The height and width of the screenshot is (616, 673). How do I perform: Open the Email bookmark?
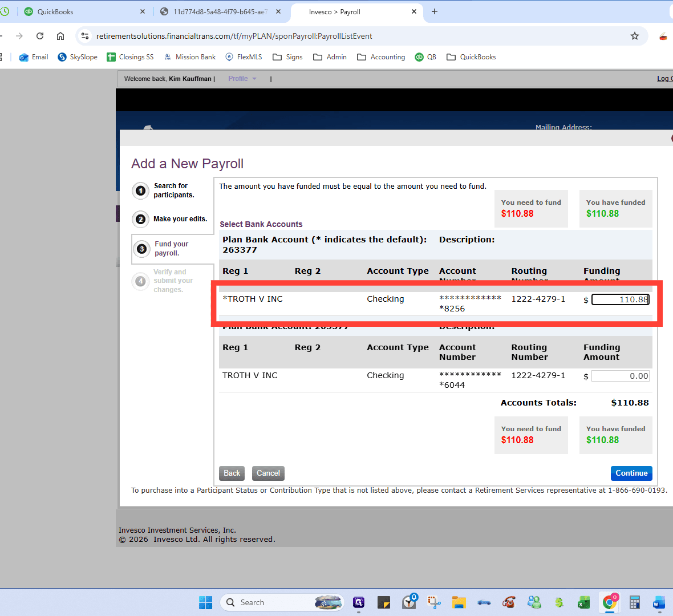pyautogui.click(x=34, y=57)
